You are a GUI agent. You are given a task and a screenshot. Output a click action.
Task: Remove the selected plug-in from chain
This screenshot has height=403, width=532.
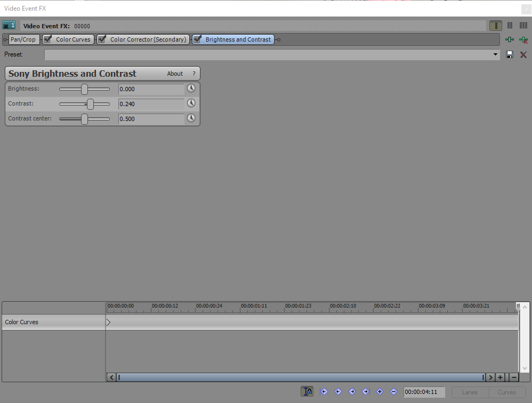[523, 40]
